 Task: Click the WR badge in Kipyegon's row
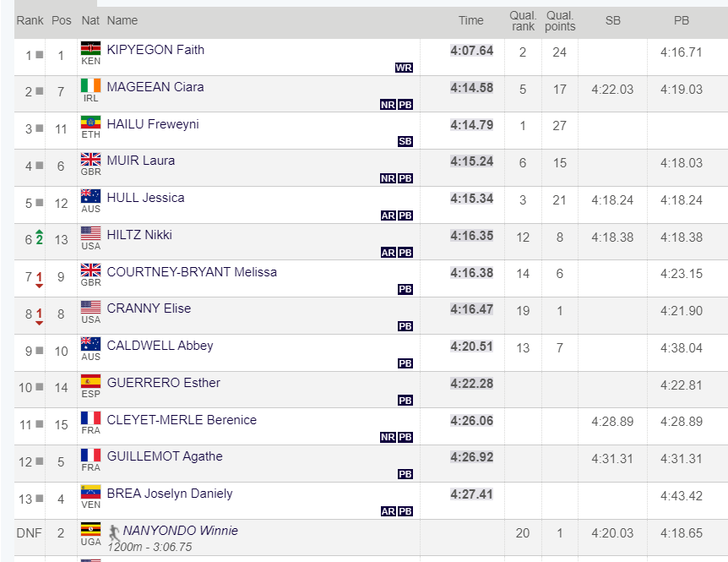[x=404, y=68]
